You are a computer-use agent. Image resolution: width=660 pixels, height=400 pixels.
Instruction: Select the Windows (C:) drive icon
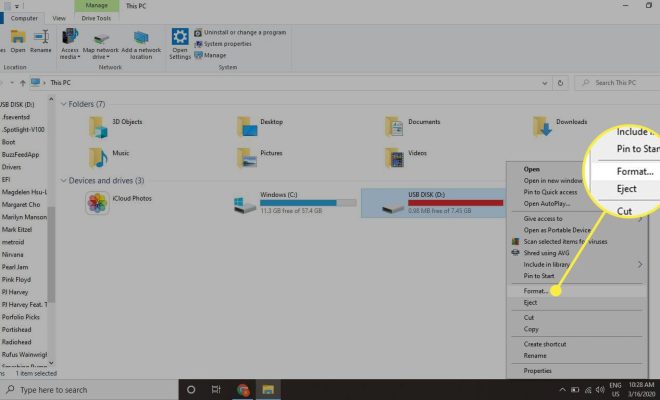click(x=245, y=205)
